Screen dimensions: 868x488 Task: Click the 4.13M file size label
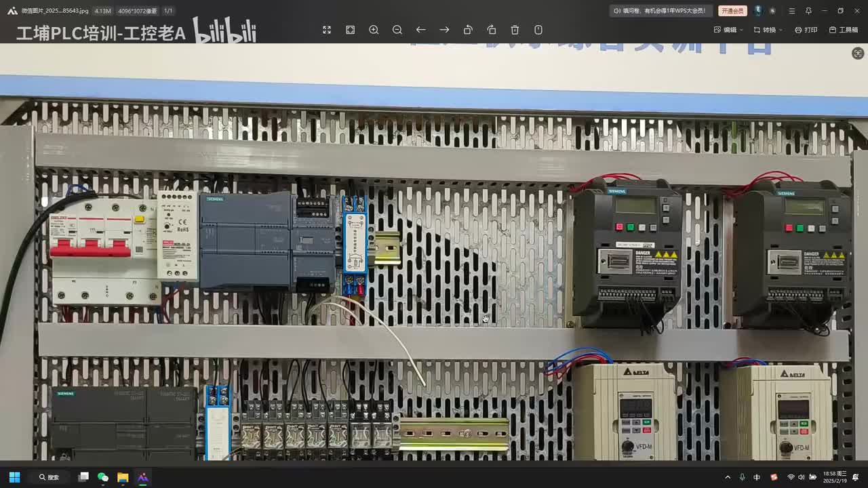tap(103, 11)
